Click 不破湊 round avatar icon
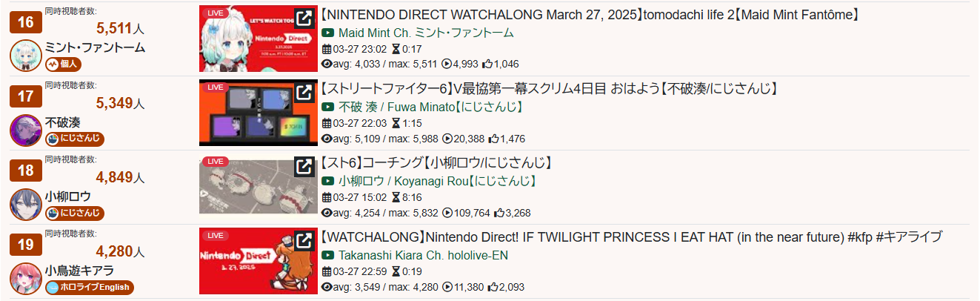Screen dimensions: 980x301 (x=26, y=130)
